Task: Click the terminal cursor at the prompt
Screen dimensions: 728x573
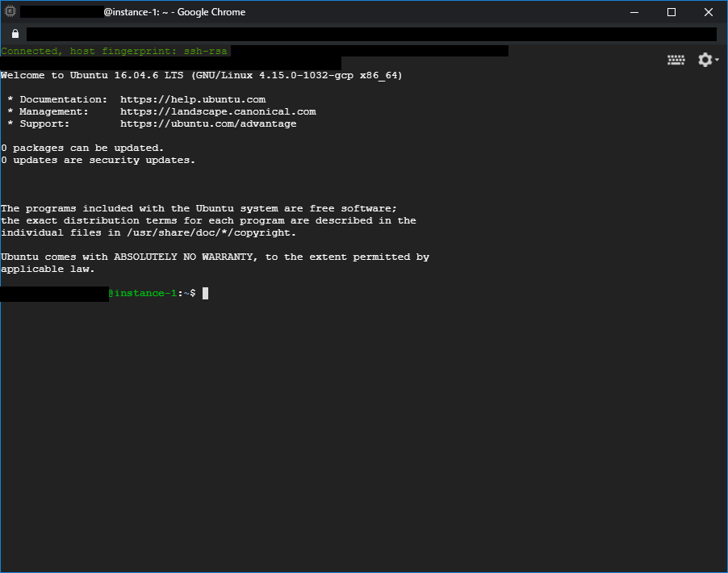Action: [205, 293]
